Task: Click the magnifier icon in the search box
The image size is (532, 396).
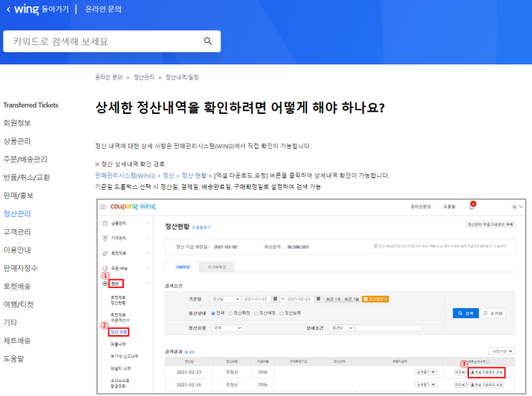Action: pos(208,41)
